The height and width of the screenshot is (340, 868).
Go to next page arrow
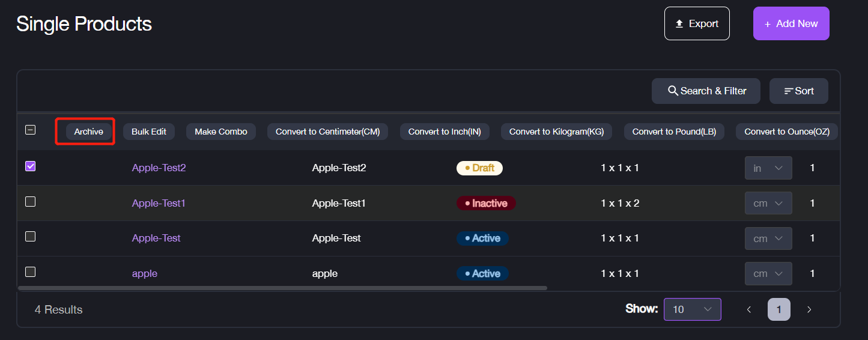pos(809,309)
